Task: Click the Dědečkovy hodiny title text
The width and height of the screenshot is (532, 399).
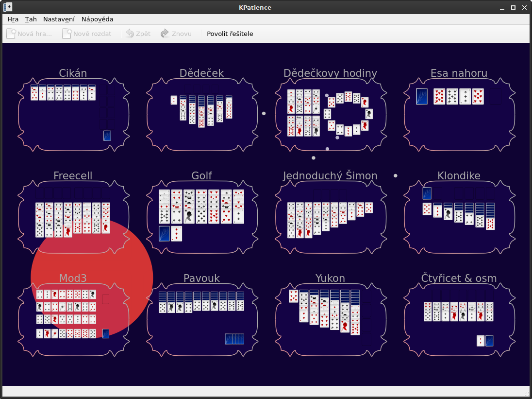Action: pos(331,73)
